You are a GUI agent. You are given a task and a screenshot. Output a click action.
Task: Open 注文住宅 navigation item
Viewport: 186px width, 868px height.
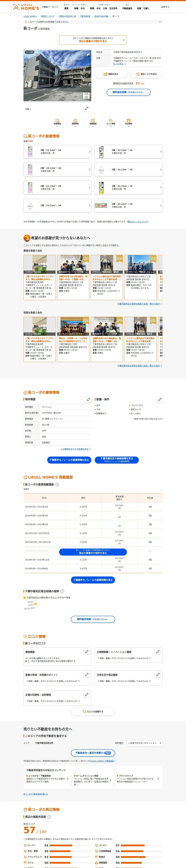tap(113, 8)
